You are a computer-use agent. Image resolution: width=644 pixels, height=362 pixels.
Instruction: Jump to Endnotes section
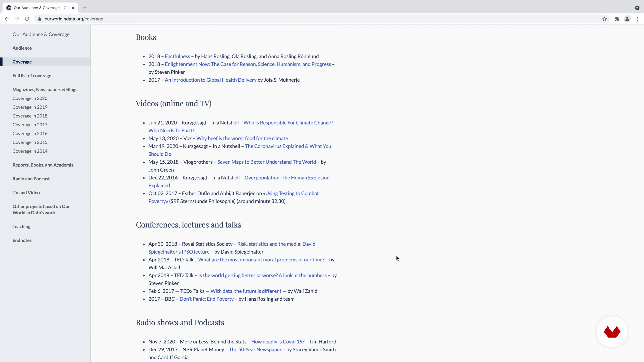click(22, 240)
